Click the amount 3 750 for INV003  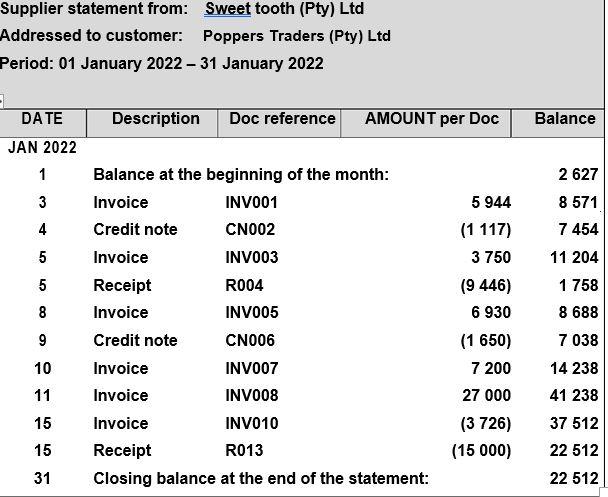click(x=491, y=257)
